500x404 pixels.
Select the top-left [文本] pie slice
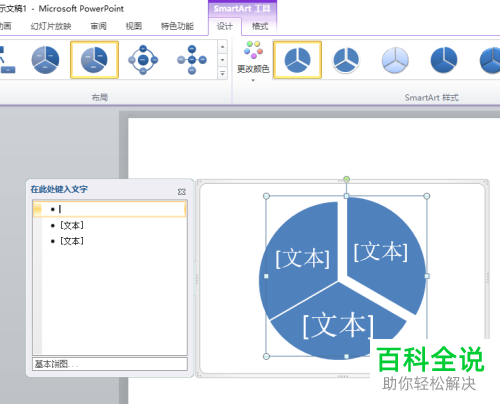click(x=303, y=258)
